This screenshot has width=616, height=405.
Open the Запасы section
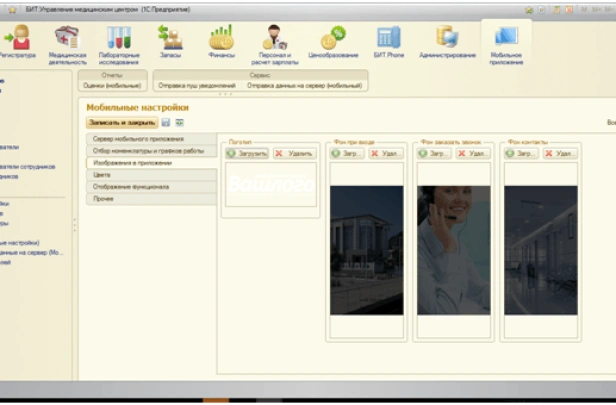pyautogui.click(x=170, y=44)
